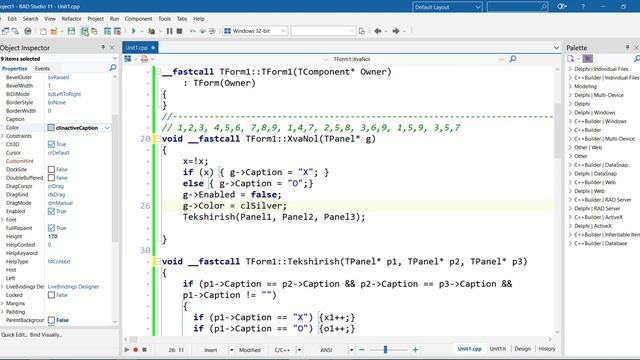Click the green Run button in toolbar
640x360 pixels.
(133, 31)
